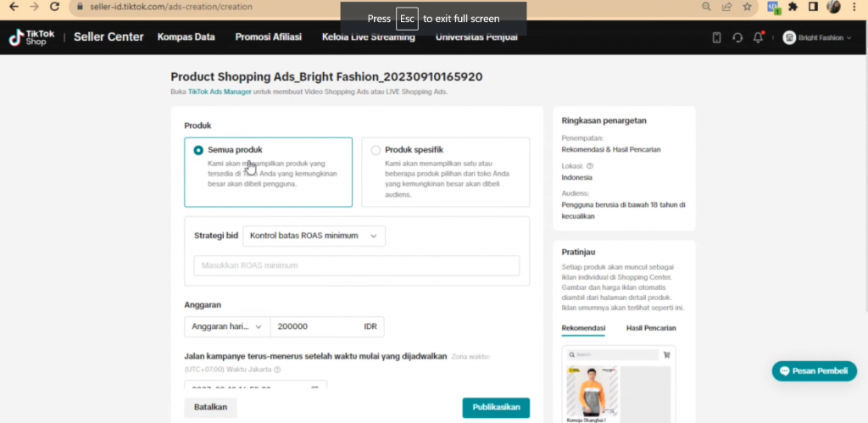The height and width of the screenshot is (423, 868).
Task: Open the browser zoom magnifier icon
Action: tap(707, 7)
